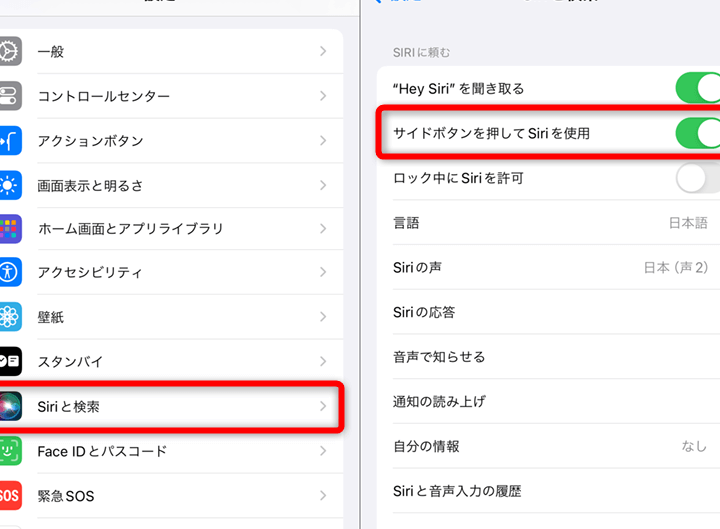Tap the 日本語 language value
Screen dimensions: 720x529
click(x=688, y=223)
